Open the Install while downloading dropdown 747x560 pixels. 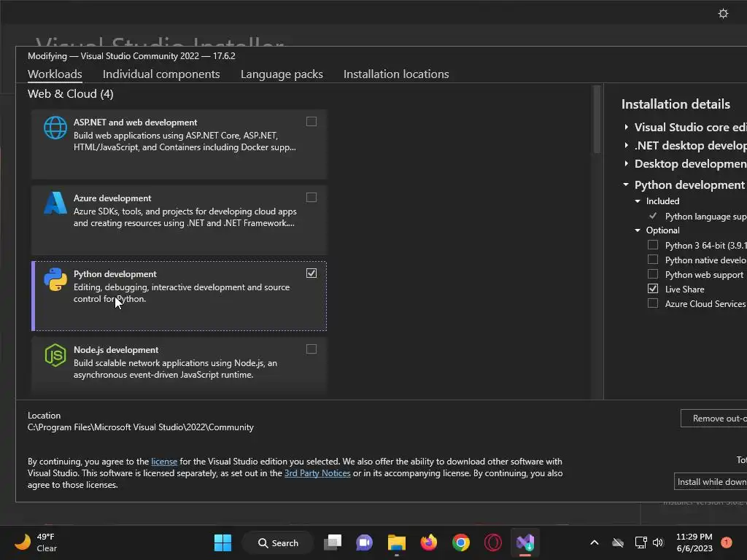point(711,481)
